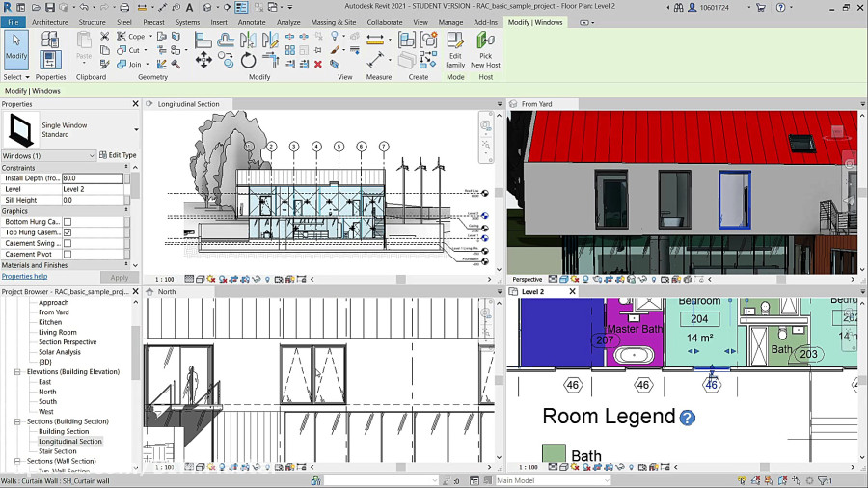Expand Materials and Finishes section
The height and width of the screenshot is (488, 868).
126,265
